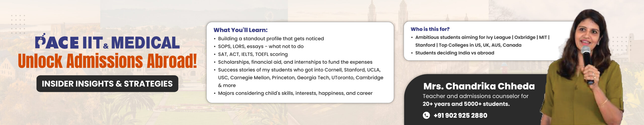Click the dotted grid decoration at top left
Image resolution: width=644 pixels, height=125 pixels.
18,24
